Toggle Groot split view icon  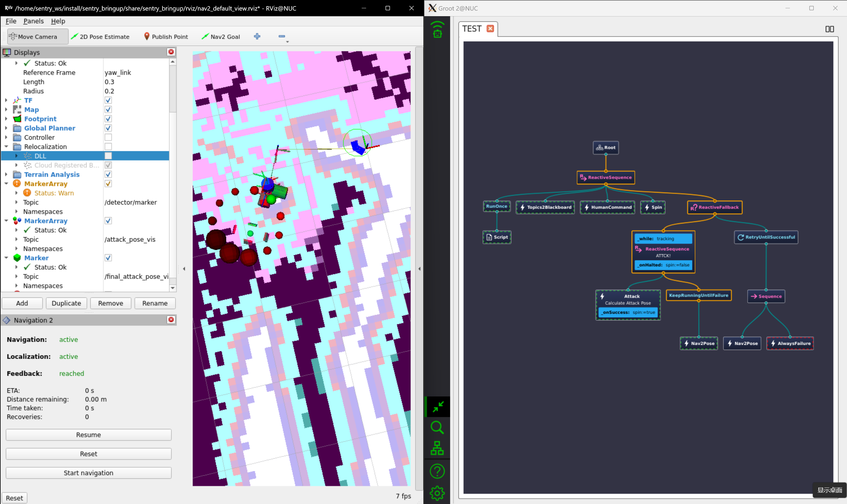click(830, 29)
